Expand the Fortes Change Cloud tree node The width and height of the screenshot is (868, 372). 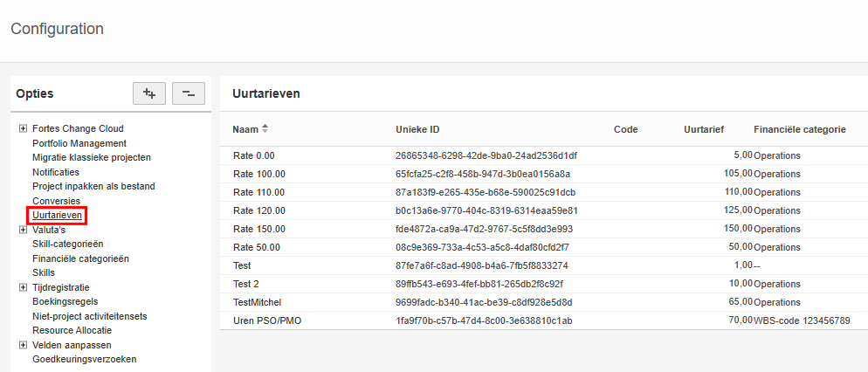pos(23,128)
